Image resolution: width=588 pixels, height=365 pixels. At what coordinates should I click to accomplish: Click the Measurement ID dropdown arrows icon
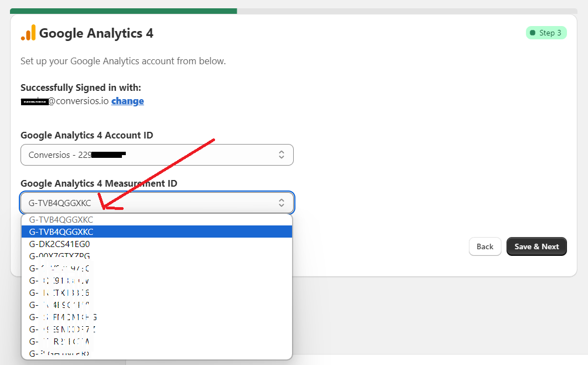coord(281,203)
